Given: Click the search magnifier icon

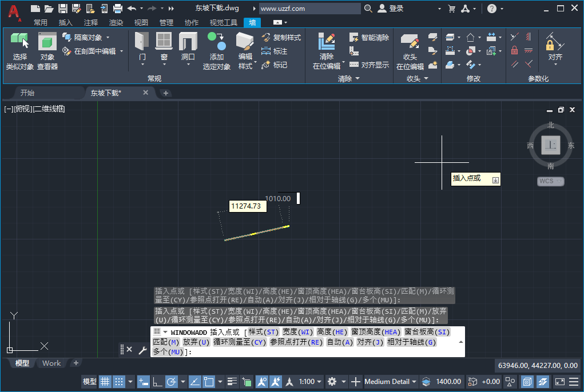Looking at the screenshot, I should click(x=368, y=9).
